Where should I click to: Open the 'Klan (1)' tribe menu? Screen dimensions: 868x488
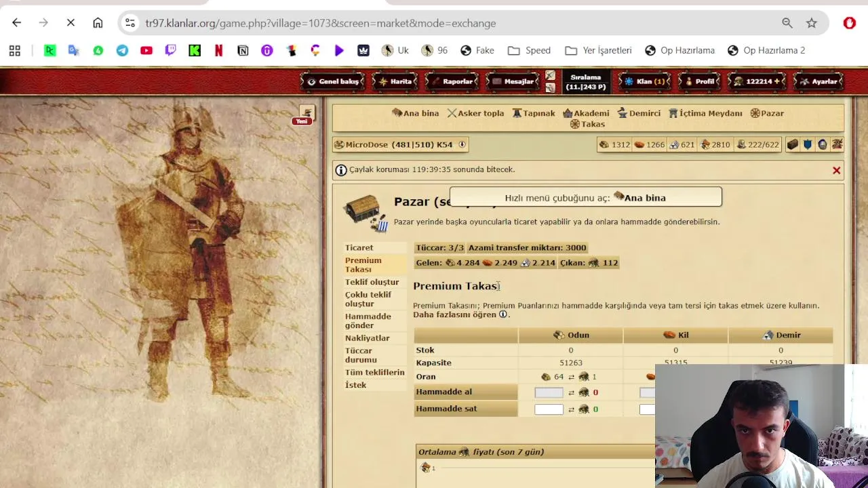click(x=644, y=81)
